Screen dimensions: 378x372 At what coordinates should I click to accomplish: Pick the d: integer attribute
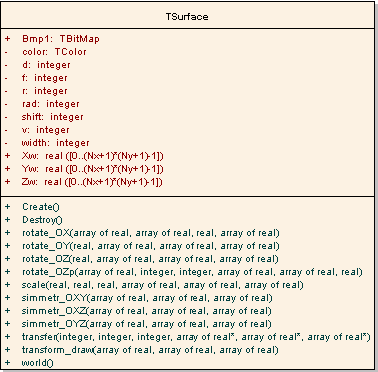pos(46,65)
